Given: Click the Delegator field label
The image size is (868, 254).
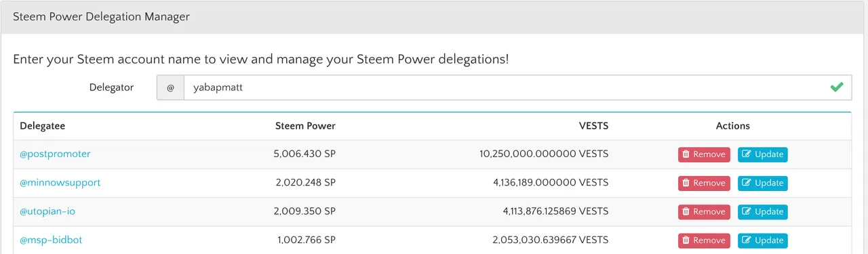Looking at the screenshot, I should pos(111,87).
